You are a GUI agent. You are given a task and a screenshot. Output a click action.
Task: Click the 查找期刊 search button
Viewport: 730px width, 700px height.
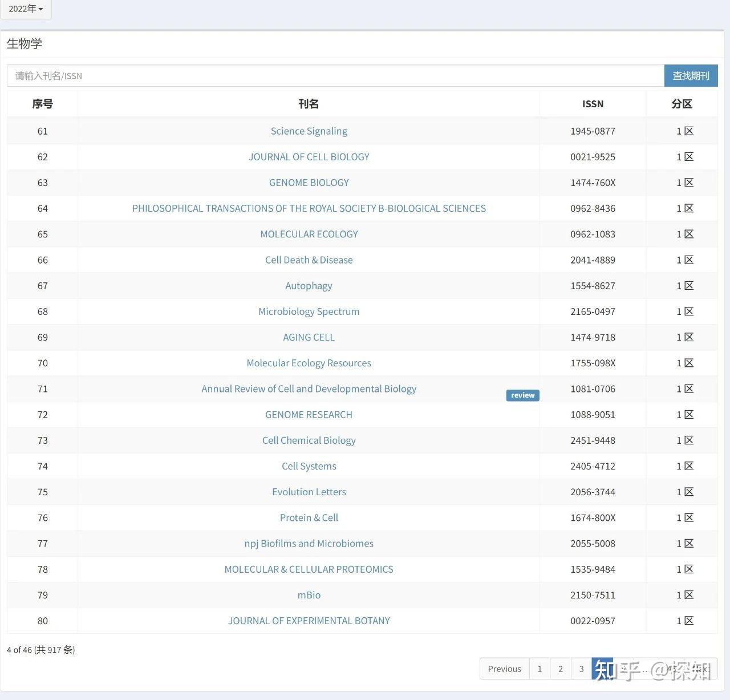pos(691,76)
